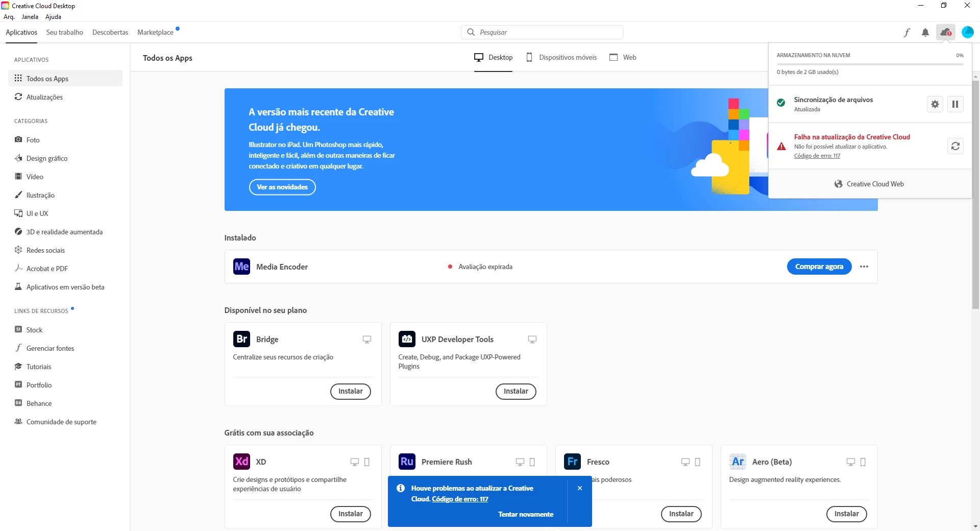Click the XD app icon
This screenshot has width=980, height=531.
point(241,462)
